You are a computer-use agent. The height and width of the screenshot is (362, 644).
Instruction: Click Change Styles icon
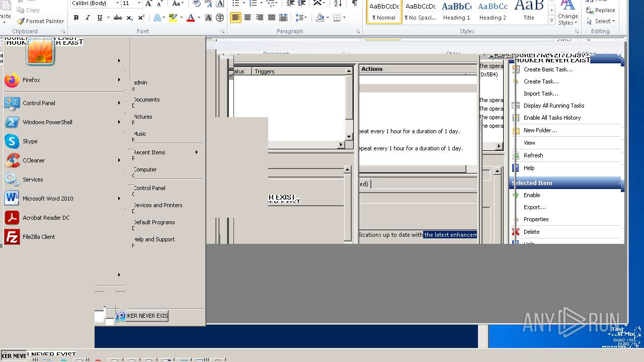[568, 13]
